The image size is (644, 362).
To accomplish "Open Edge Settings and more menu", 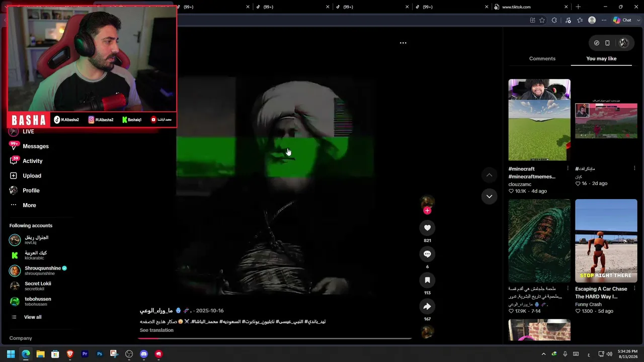I will (x=604, y=20).
